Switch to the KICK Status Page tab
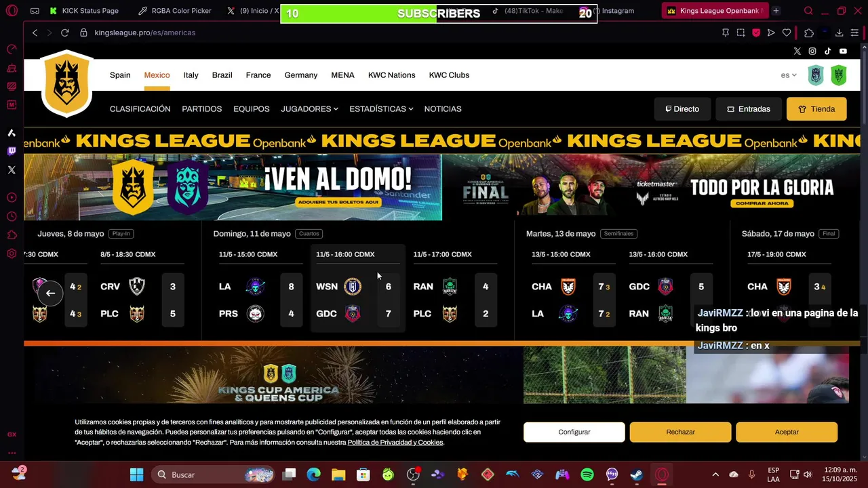The image size is (868, 488). (85, 11)
